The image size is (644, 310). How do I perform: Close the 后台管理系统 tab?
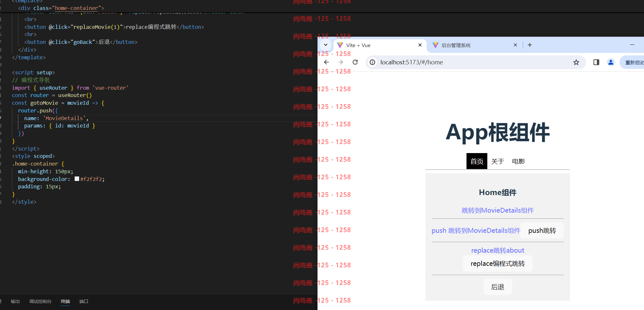pyautogui.click(x=515, y=45)
